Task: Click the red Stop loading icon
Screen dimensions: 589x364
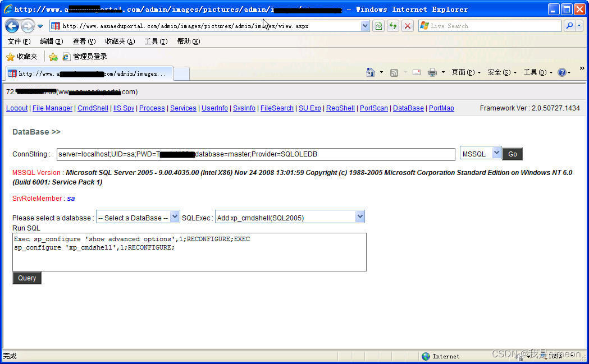Action: (407, 26)
